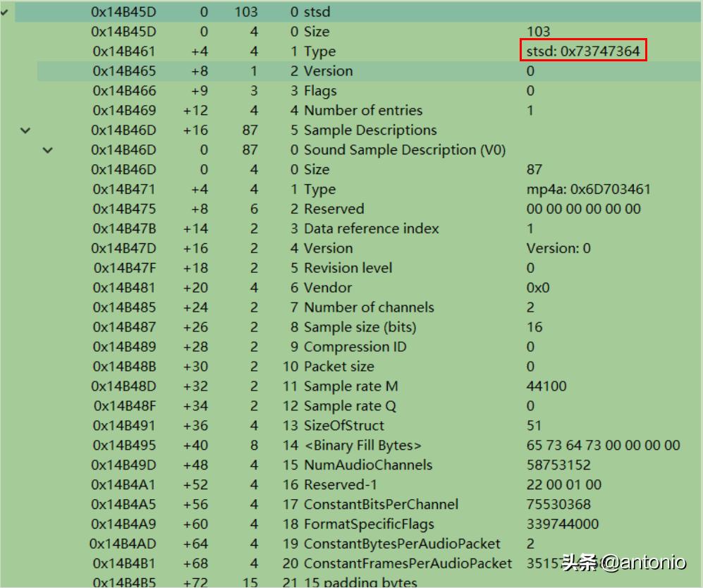Select the 'Flags' row
This screenshot has height=588, width=703.
pos(369,90)
